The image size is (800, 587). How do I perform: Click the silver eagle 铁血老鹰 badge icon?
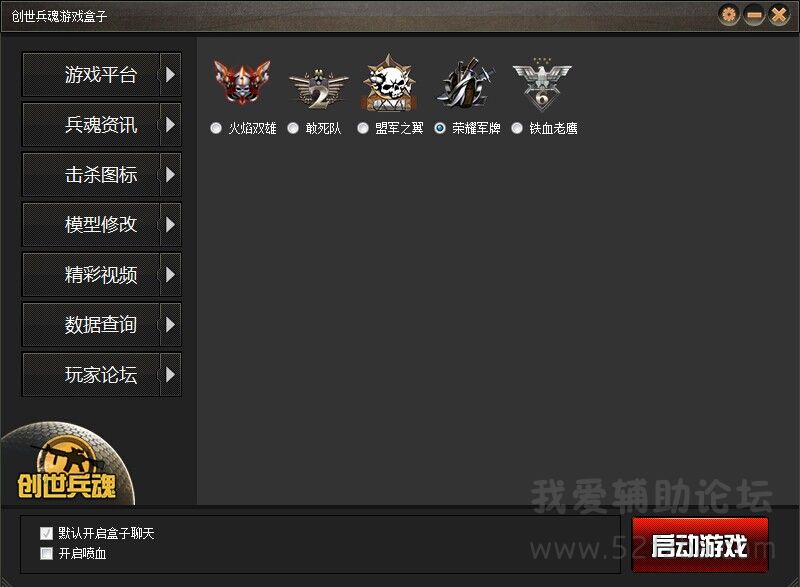tap(542, 84)
